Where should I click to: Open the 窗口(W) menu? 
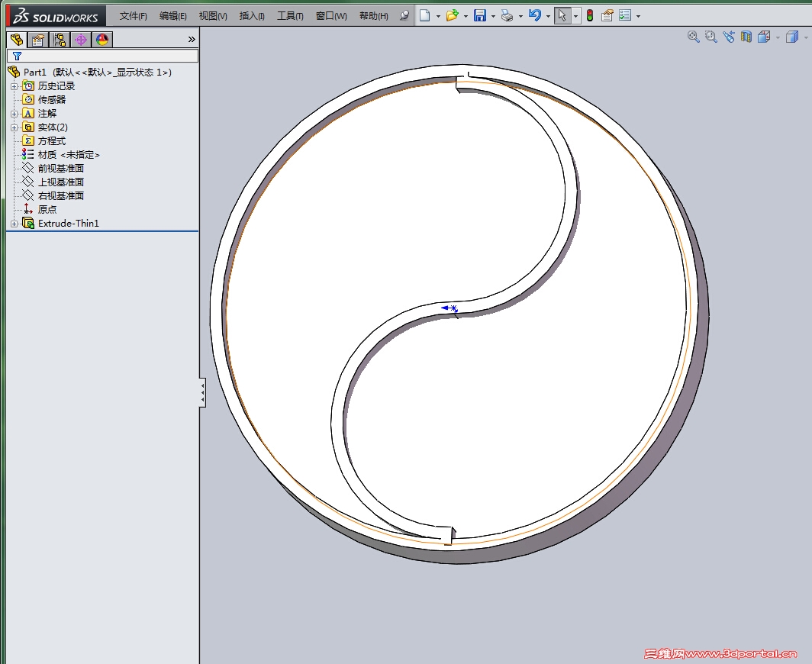click(x=331, y=16)
